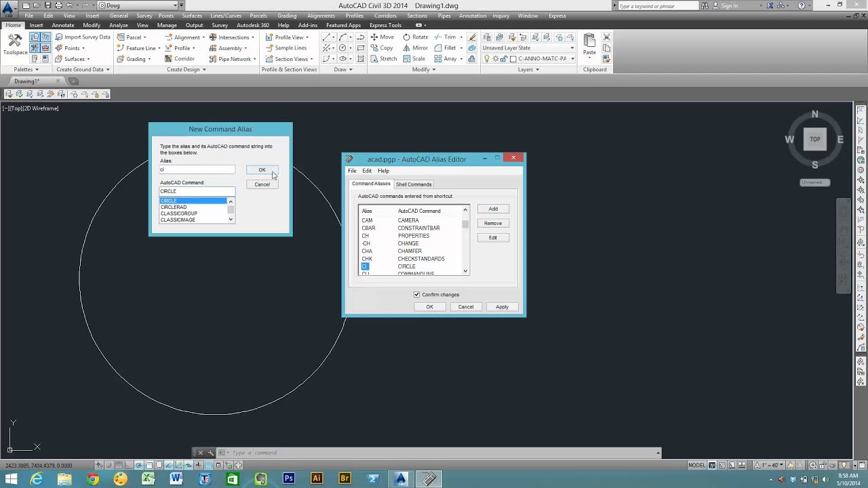Open the Unsaved Layer State dropdown
The width and height of the screenshot is (868, 488).
(528, 48)
